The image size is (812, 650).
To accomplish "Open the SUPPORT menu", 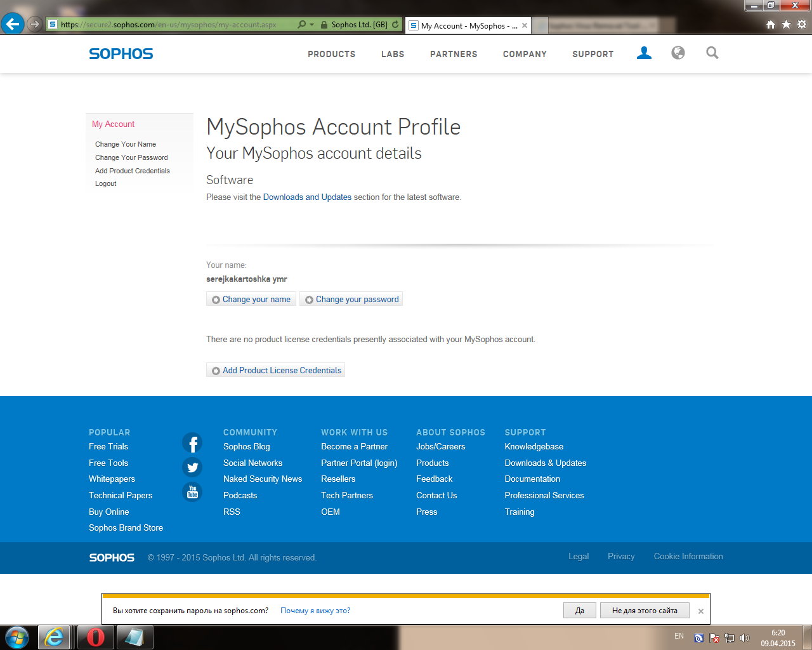I will tap(593, 54).
